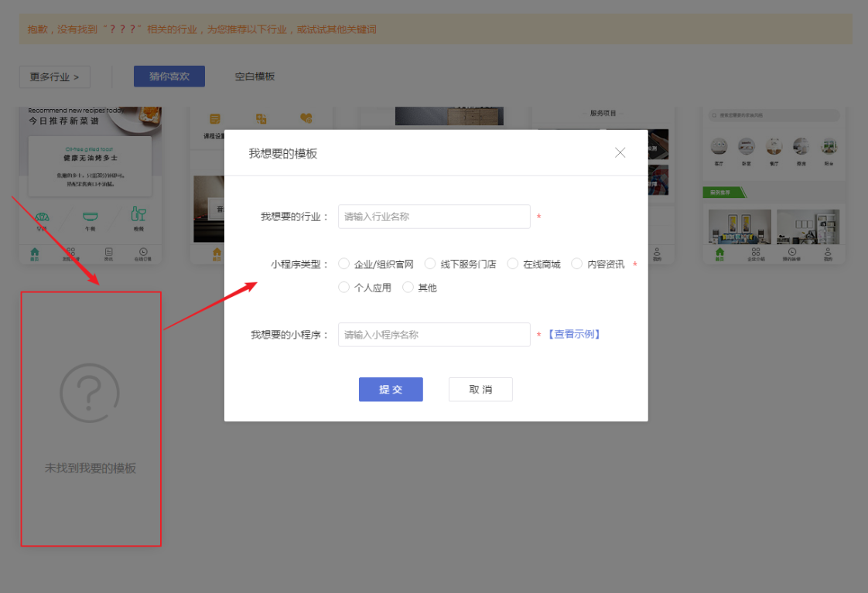Click the question mark circle icon
This screenshot has width=868, height=593.
coord(90,394)
